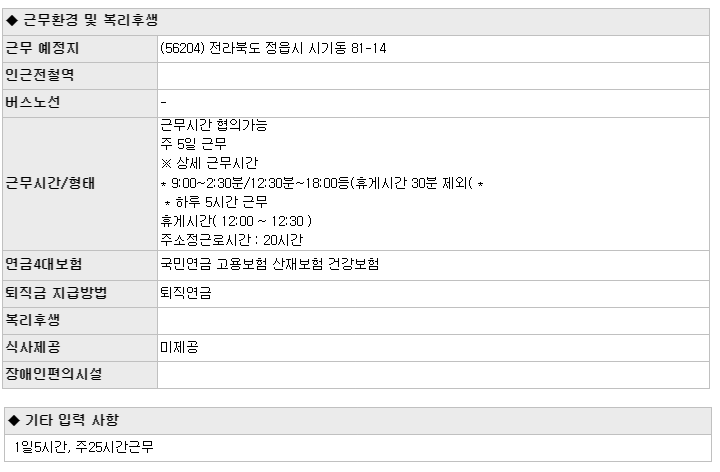Click the 주소정근로시간 : 20시간 line
This screenshot has height=472, width=720.
pyautogui.click(x=231, y=240)
